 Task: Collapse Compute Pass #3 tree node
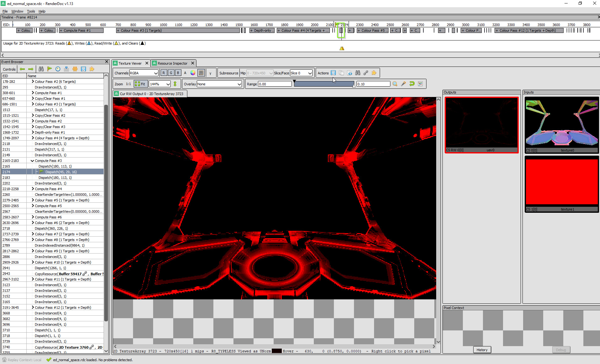33,160
